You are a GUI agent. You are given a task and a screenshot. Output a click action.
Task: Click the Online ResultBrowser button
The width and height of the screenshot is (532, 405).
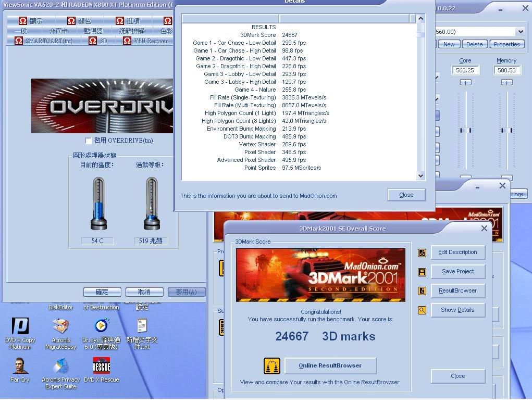click(x=330, y=365)
